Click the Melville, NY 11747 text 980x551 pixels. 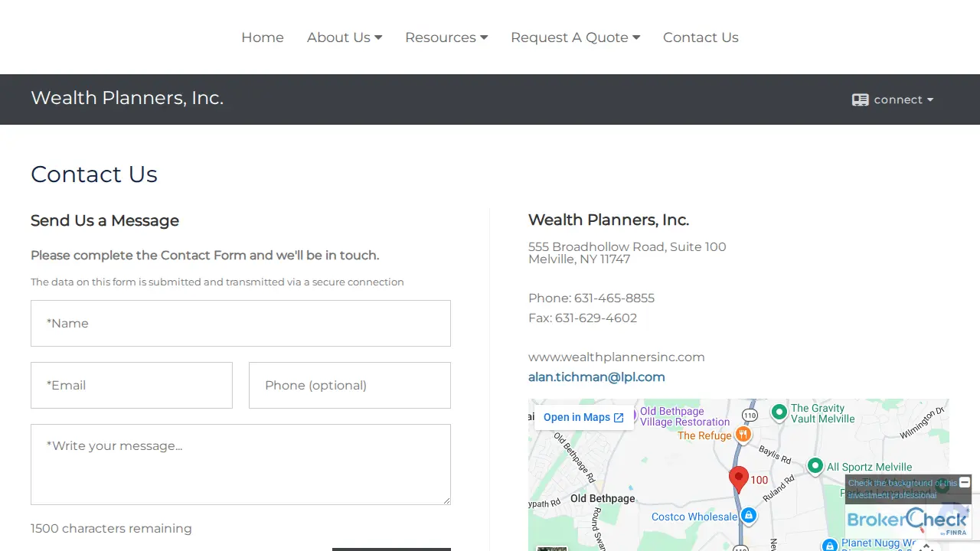pos(579,259)
